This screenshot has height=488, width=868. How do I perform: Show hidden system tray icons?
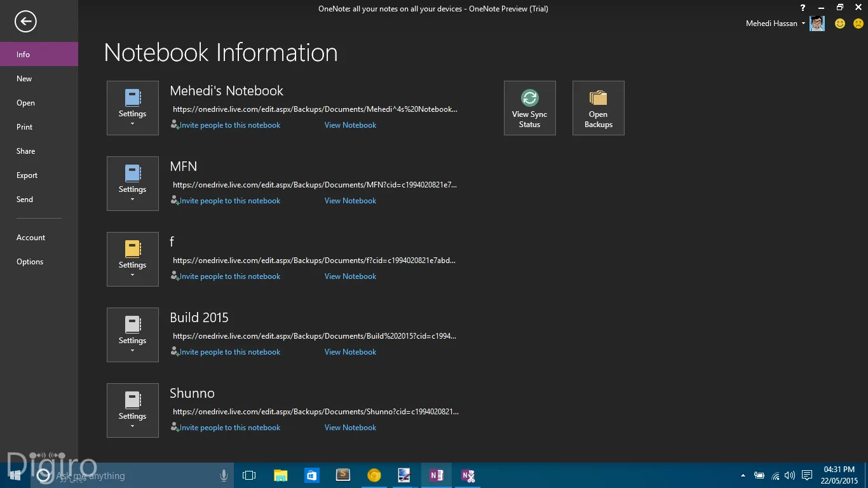(743, 475)
